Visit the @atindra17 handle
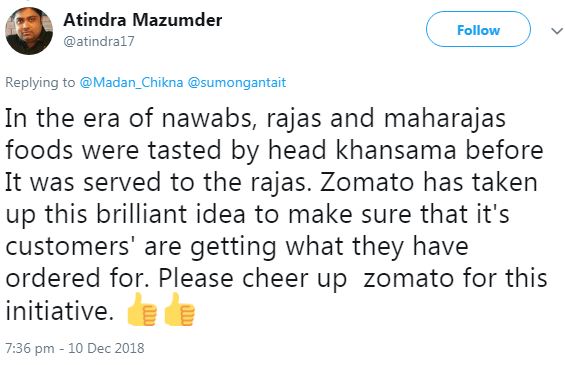Viewport: 565px width, 365px height. (99, 41)
